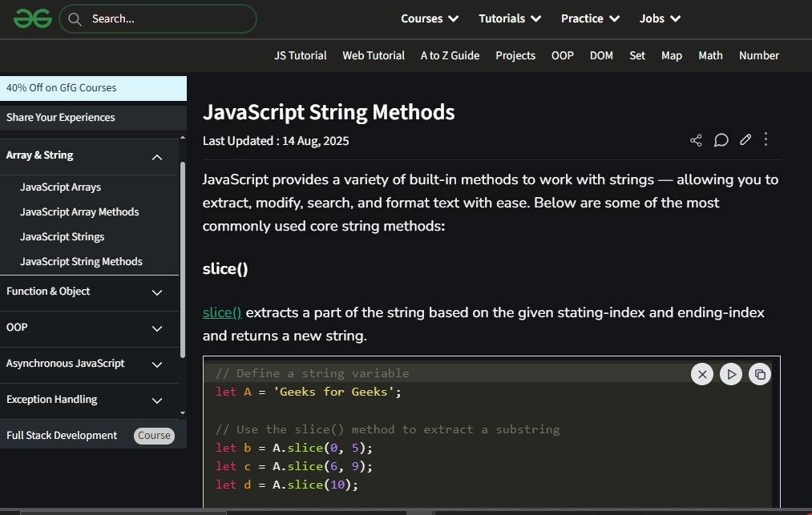Click the search magnifier icon
812x515 pixels.
click(75, 18)
